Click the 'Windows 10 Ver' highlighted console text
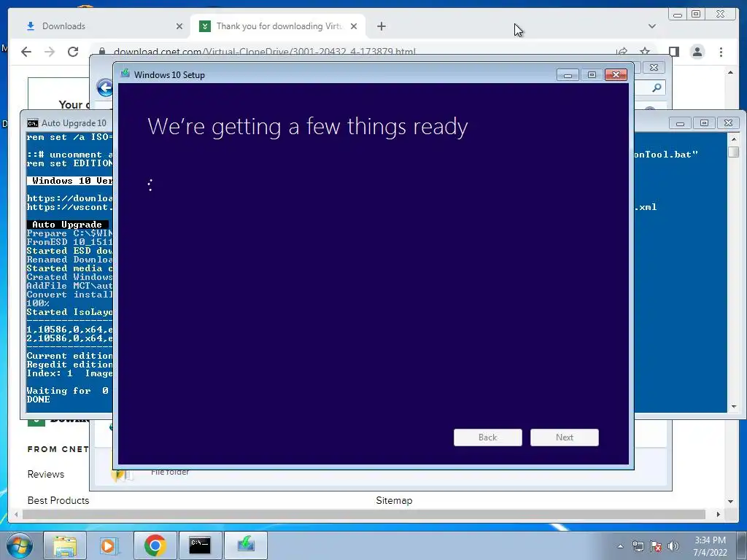747x560 pixels. [70, 181]
